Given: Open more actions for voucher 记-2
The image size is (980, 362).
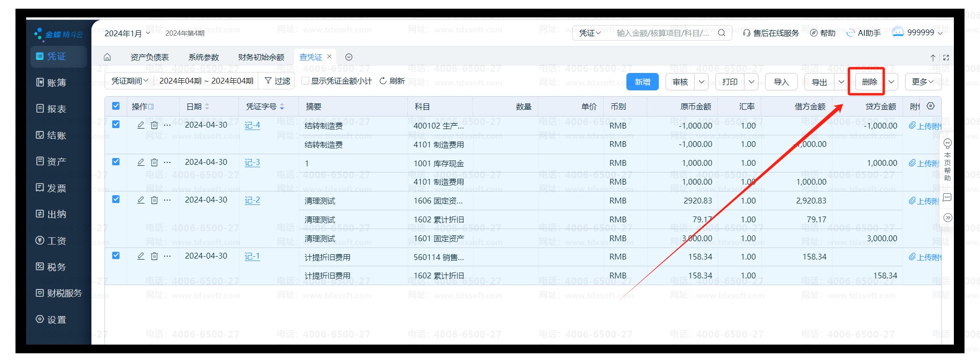Looking at the screenshot, I should 167,200.
